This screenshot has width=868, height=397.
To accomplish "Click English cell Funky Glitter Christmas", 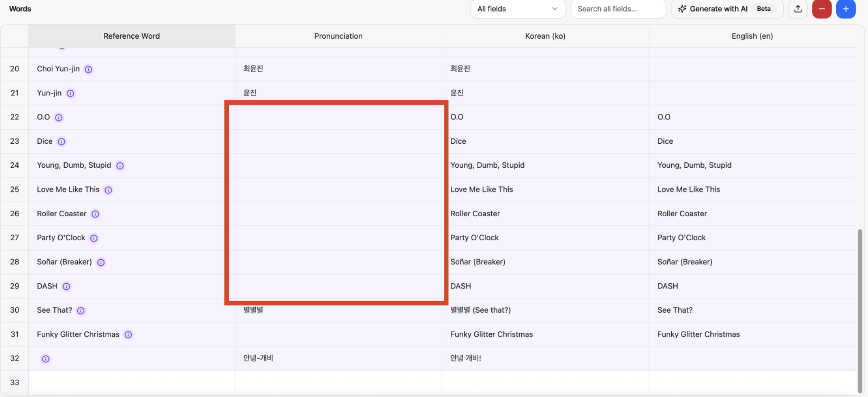I will pyautogui.click(x=752, y=334).
